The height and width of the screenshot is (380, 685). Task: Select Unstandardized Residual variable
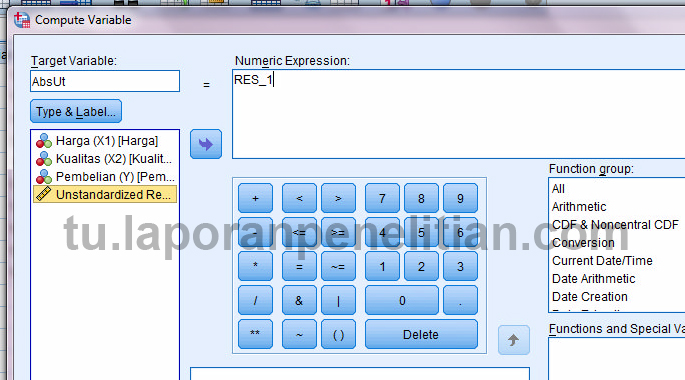[x=105, y=194]
